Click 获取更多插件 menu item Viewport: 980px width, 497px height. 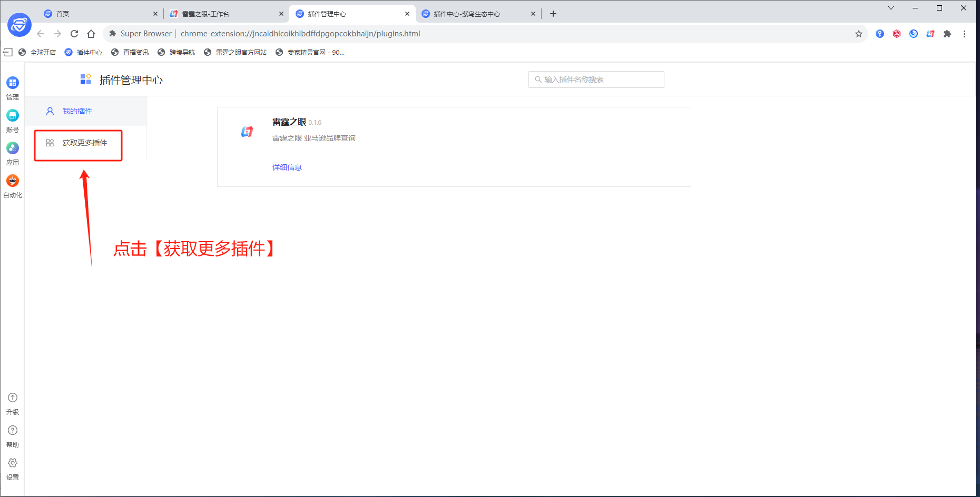(x=84, y=143)
